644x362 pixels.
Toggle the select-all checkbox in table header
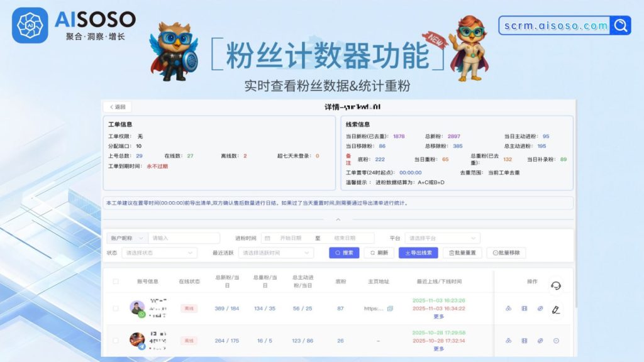(x=116, y=282)
